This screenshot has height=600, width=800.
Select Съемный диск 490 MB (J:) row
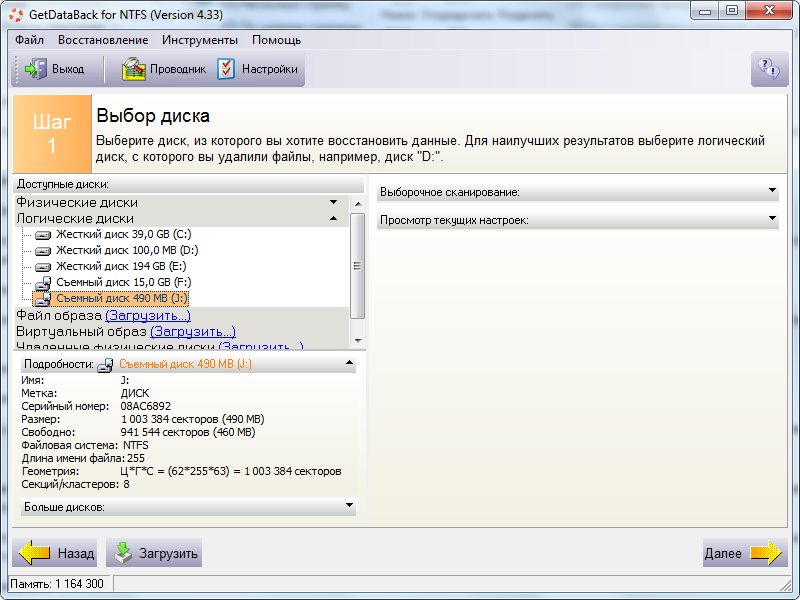click(x=111, y=298)
